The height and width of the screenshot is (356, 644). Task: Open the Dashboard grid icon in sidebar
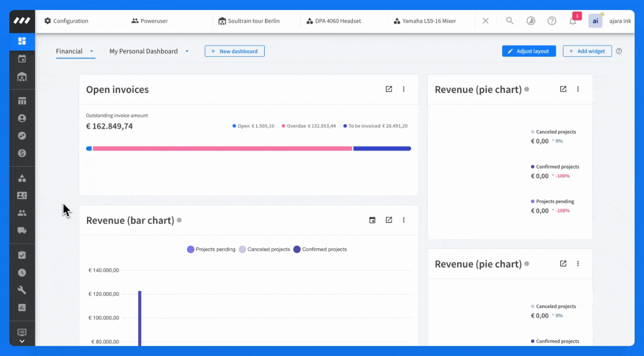[22, 41]
